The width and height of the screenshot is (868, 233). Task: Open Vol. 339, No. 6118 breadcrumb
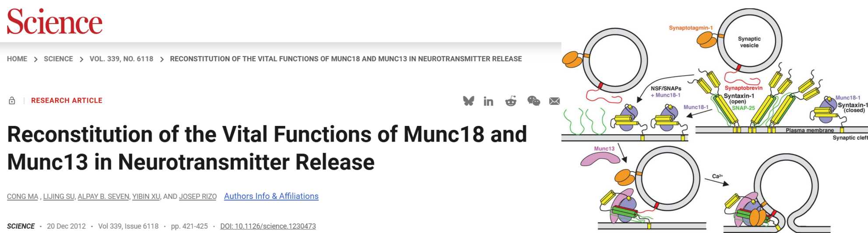121,59
